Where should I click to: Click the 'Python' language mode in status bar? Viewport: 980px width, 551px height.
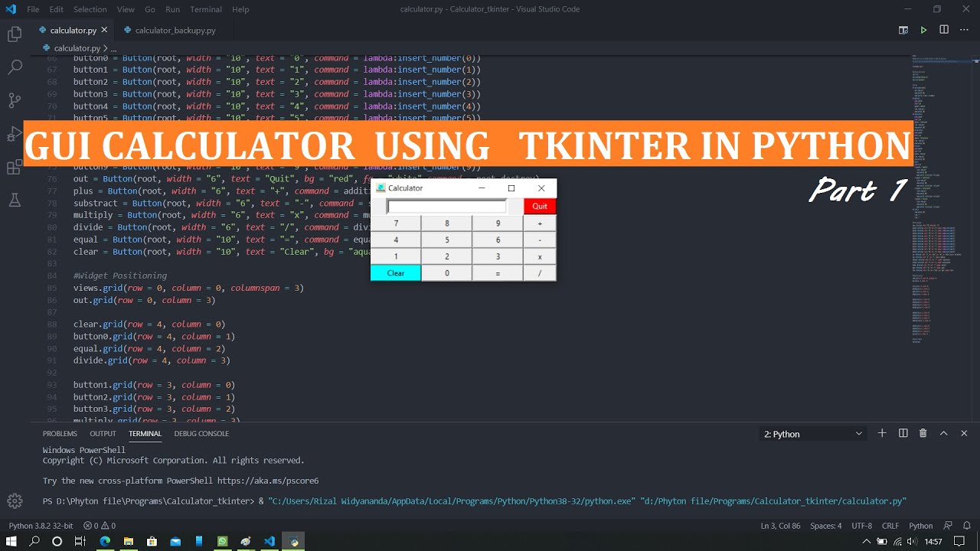pyautogui.click(x=920, y=526)
